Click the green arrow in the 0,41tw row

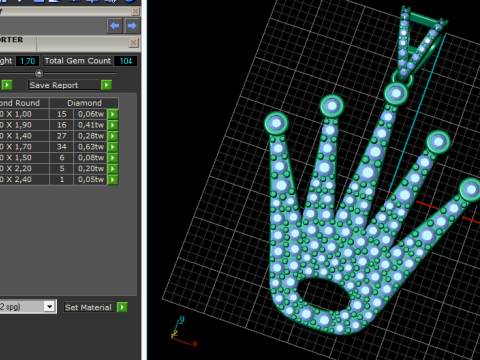(113, 125)
